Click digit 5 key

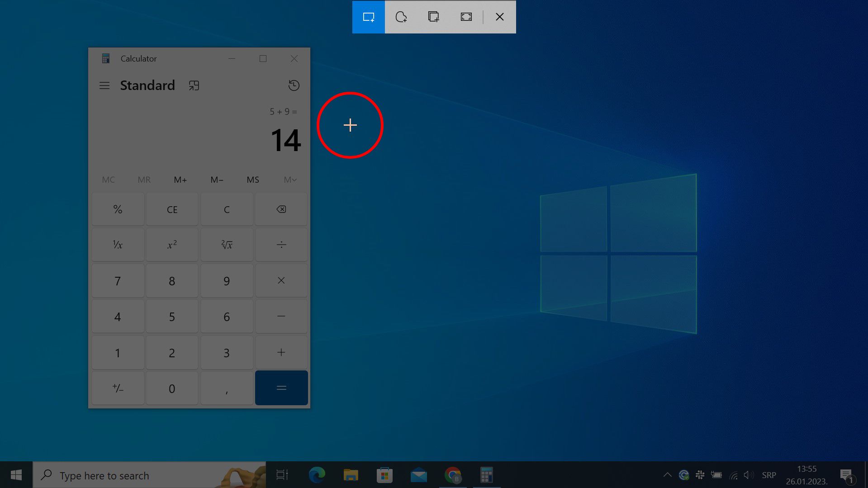(172, 317)
